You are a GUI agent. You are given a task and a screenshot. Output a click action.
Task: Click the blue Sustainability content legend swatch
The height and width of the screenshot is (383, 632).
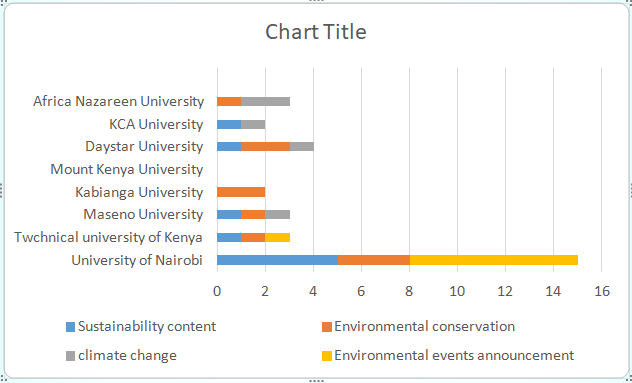71,327
